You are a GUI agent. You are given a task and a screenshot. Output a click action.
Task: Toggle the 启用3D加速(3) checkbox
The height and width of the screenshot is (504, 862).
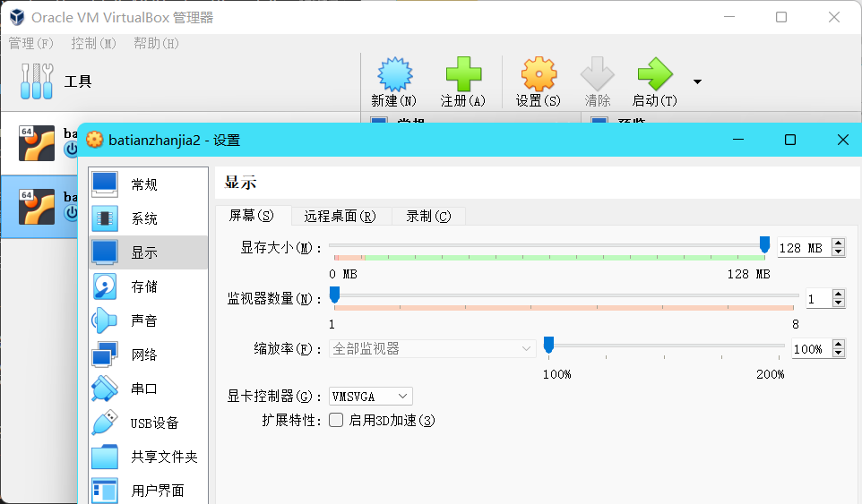336,420
